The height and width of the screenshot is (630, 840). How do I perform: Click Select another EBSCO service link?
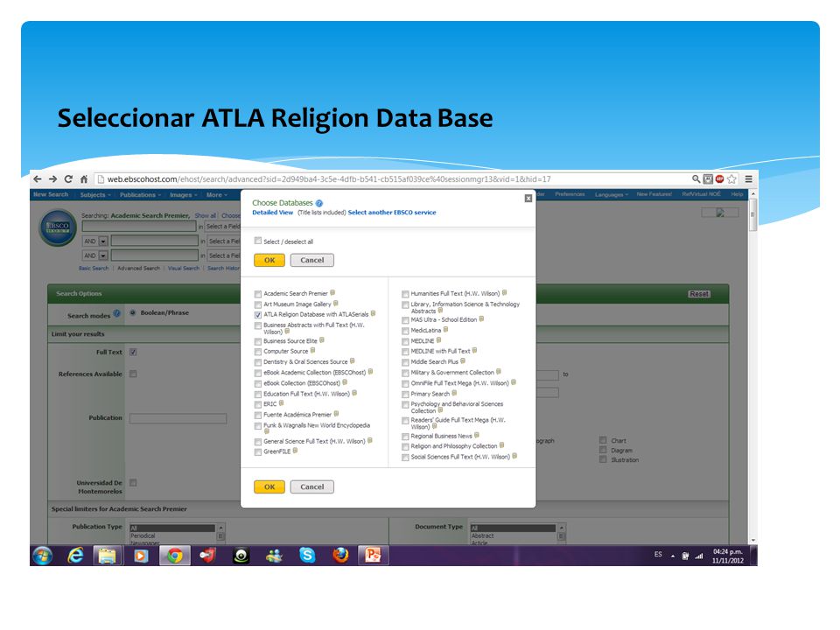[x=392, y=213]
